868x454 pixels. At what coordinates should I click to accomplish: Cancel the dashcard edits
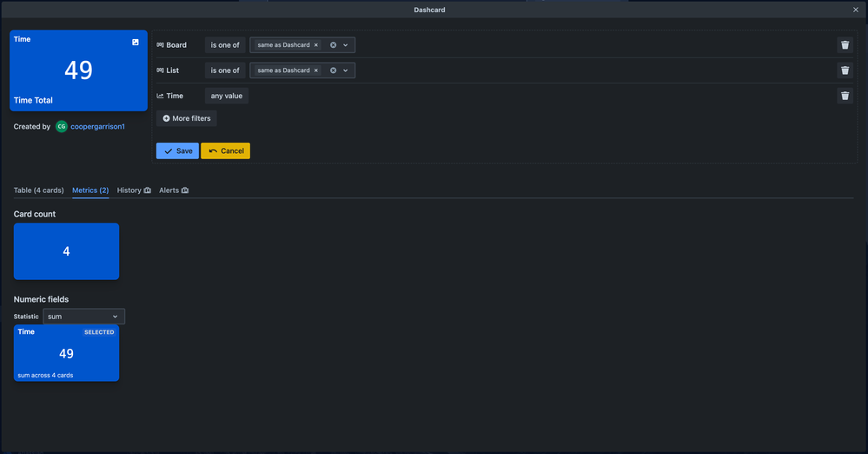tap(225, 150)
